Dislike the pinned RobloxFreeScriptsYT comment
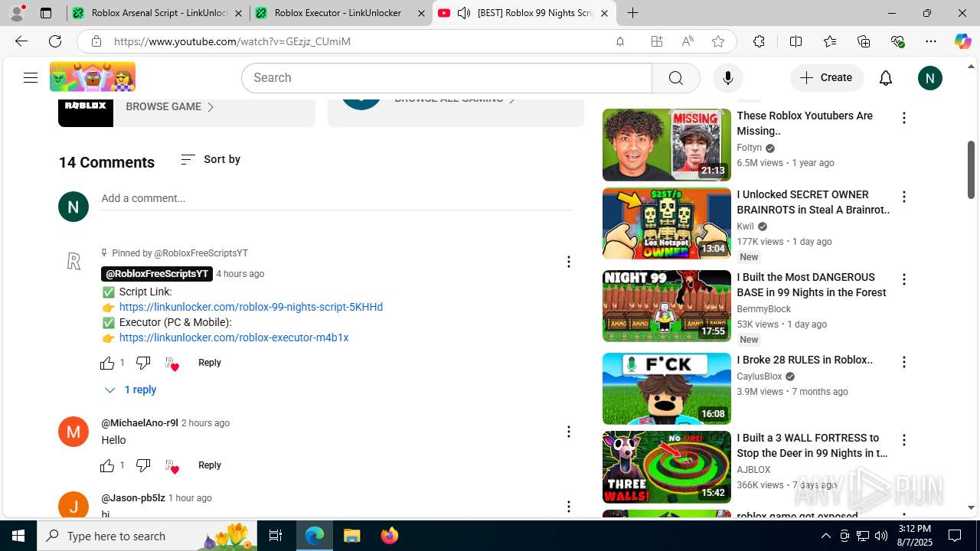 pyautogui.click(x=143, y=363)
